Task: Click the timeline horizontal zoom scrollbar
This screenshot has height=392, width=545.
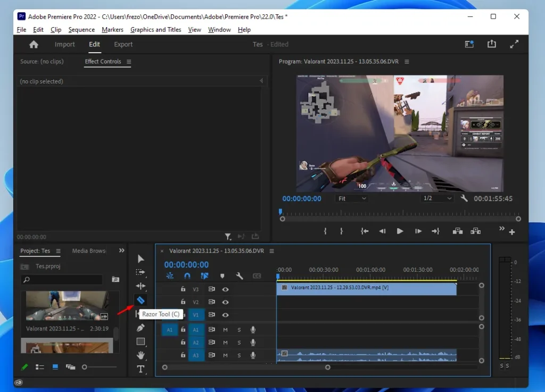Action: [x=246, y=367]
